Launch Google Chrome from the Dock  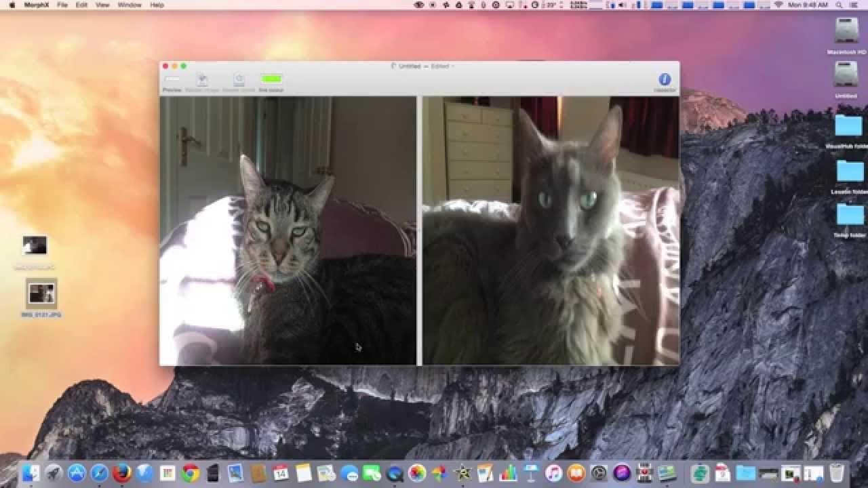point(191,472)
